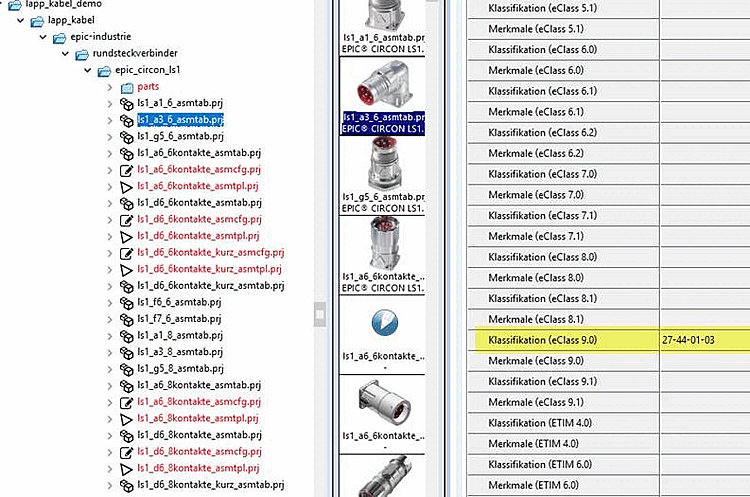
Task: Select the Klassifikation (eClass 6.2) row
Action: pyautogui.click(x=608, y=133)
